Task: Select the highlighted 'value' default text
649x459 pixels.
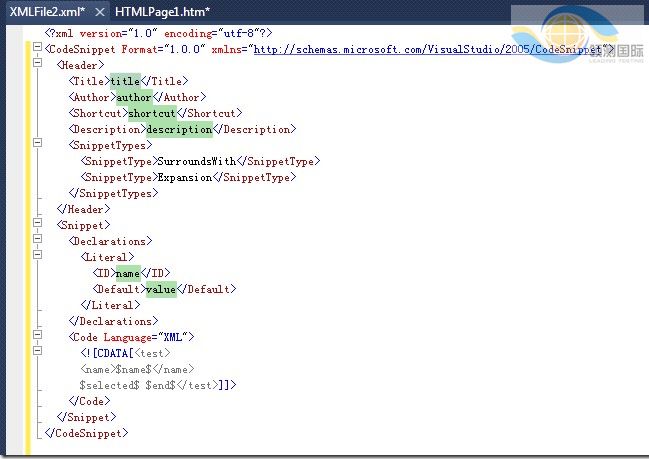Action: point(161,289)
